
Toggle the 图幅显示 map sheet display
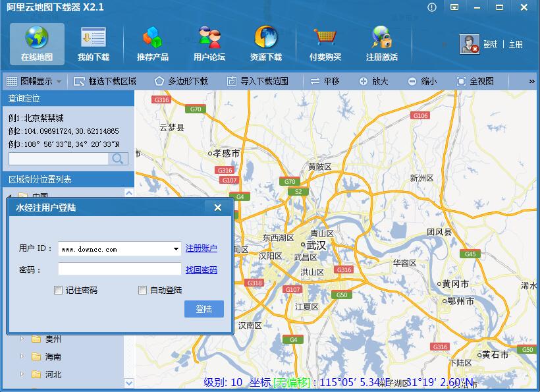(30, 80)
